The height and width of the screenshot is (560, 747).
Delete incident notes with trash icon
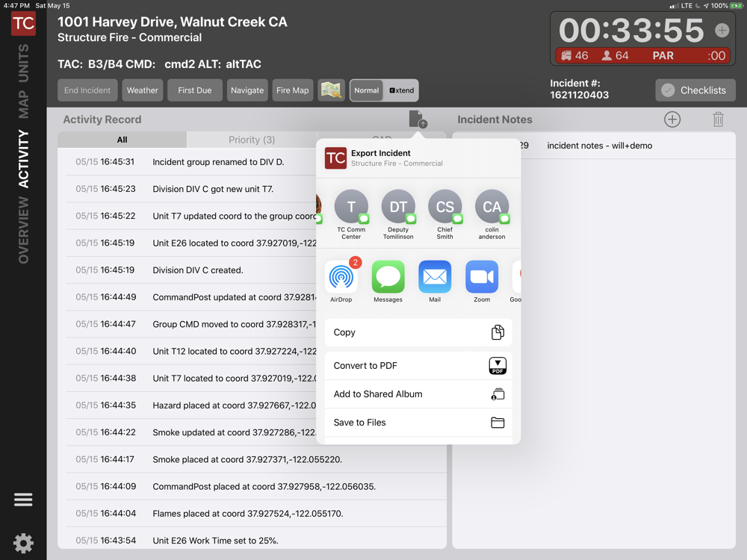tap(719, 119)
